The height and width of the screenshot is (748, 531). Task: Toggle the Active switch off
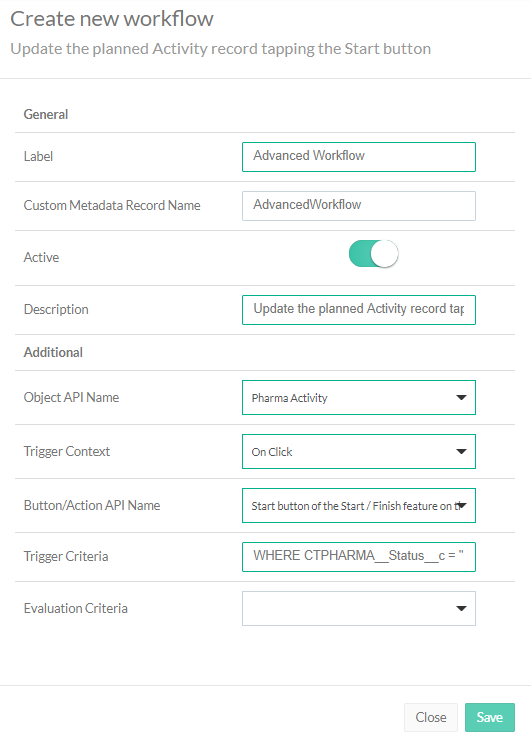(374, 254)
